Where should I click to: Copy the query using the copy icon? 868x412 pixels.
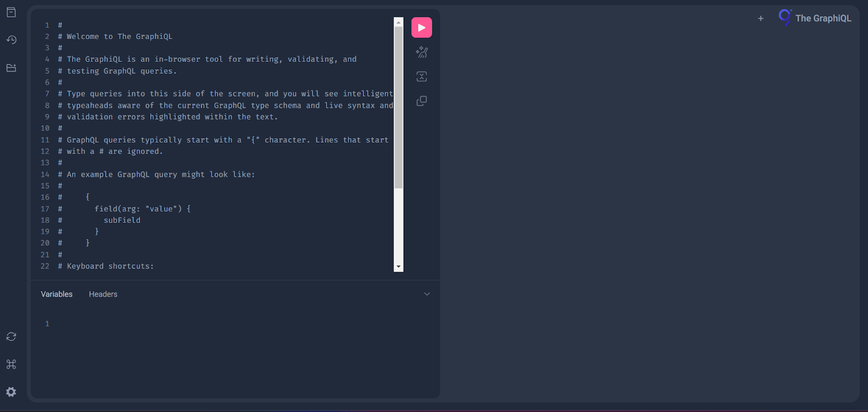(x=422, y=101)
